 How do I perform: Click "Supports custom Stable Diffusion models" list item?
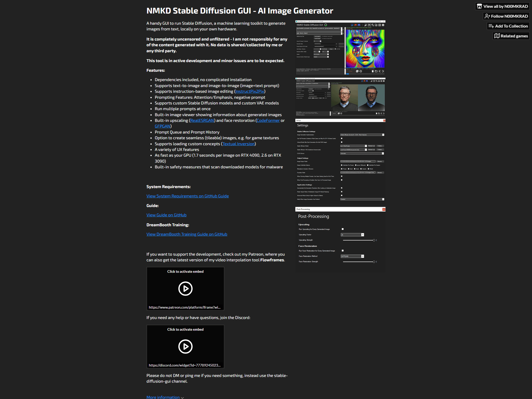[x=217, y=103]
